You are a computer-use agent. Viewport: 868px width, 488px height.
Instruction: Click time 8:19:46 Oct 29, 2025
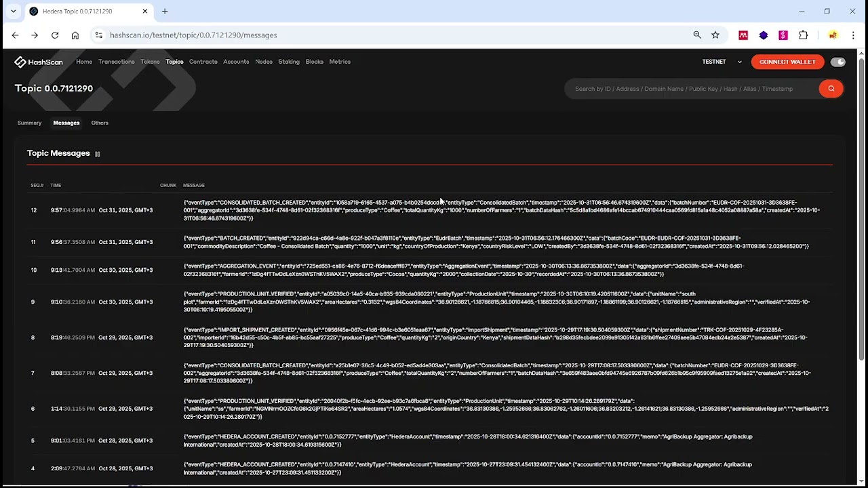click(x=102, y=338)
